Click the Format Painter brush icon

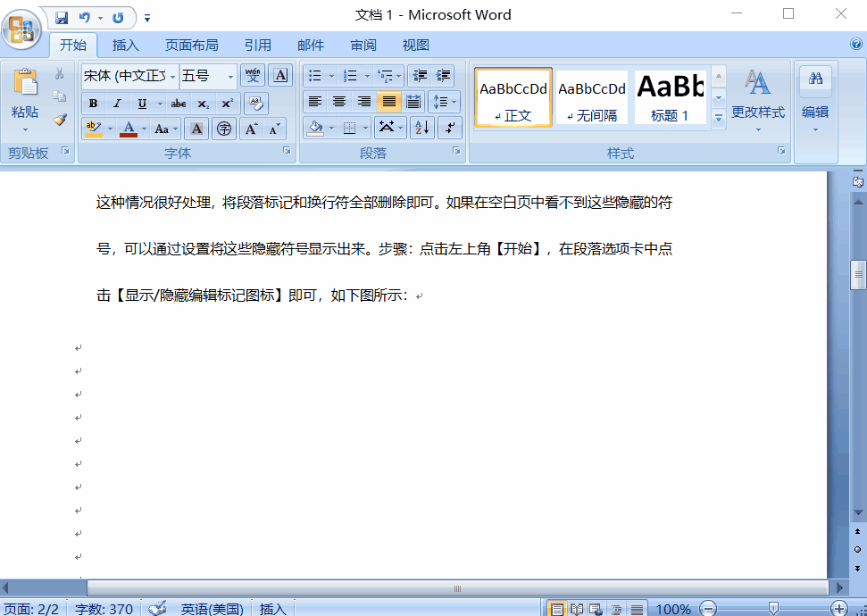click(60, 120)
